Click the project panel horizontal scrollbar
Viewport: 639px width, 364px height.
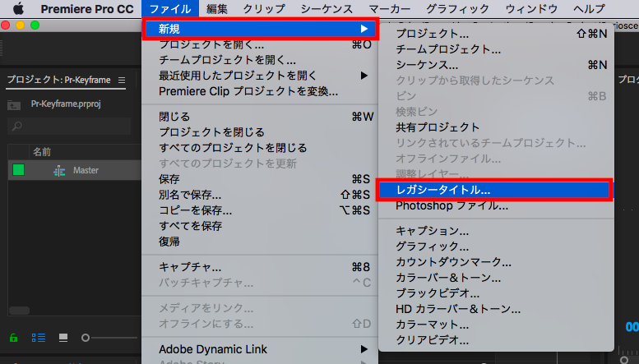point(19,311)
